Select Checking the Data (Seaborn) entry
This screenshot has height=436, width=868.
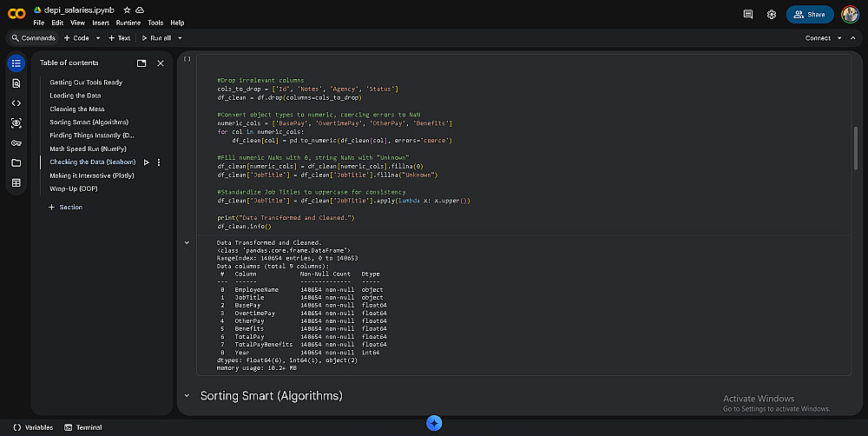(x=93, y=162)
